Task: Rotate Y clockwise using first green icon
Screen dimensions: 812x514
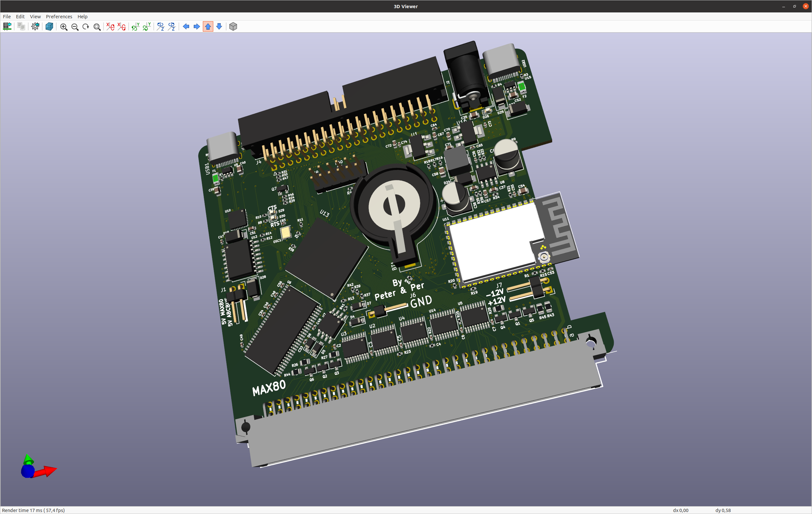Action: 136,27
